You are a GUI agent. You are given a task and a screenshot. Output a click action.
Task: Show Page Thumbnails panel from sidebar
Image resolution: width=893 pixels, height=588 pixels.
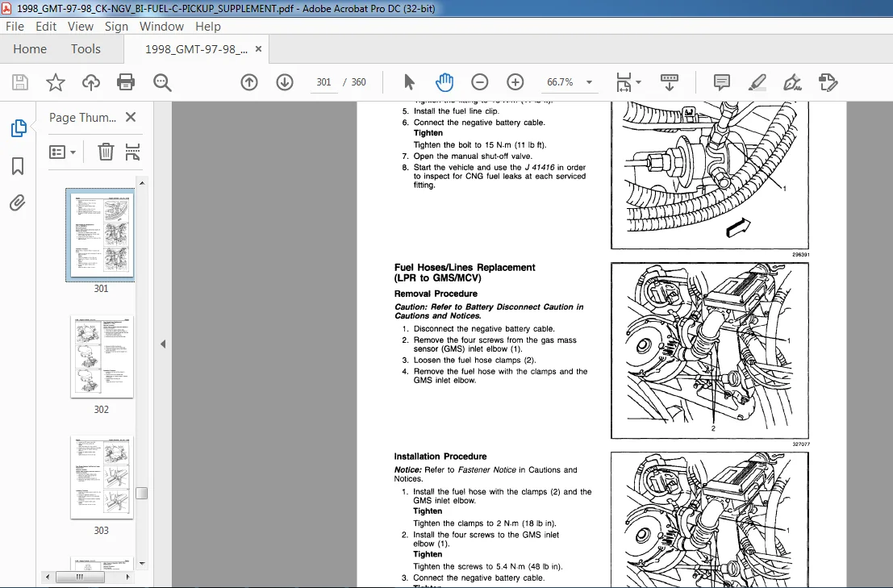point(19,128)
